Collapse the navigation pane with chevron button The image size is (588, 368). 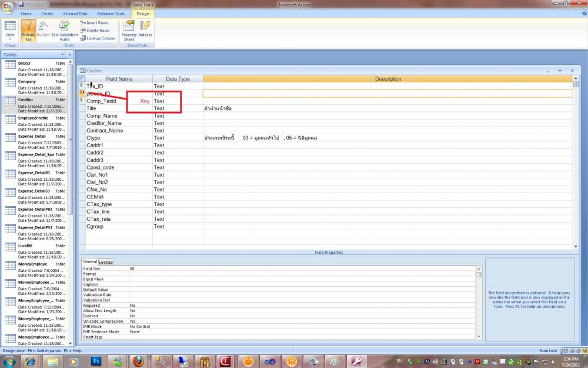pyautogui.click(x=69, y=55)
